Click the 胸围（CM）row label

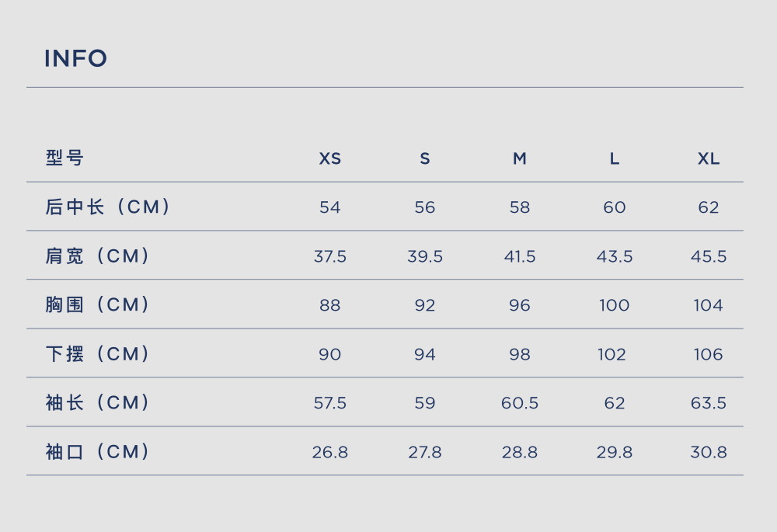97,304
